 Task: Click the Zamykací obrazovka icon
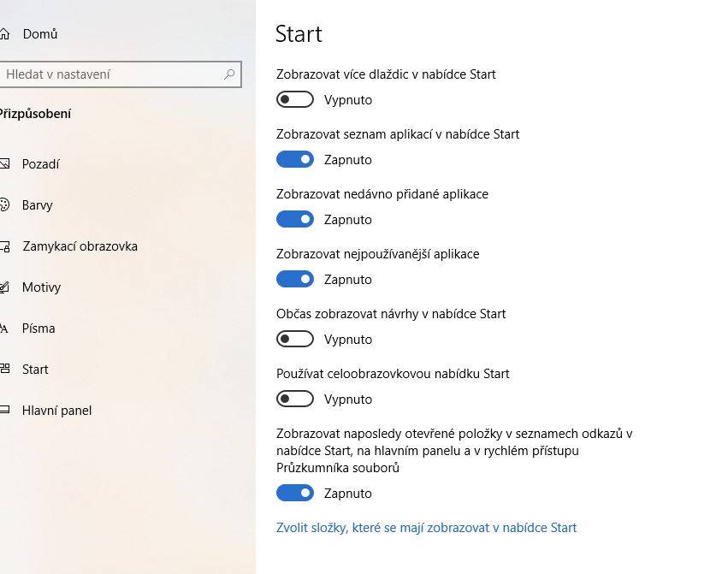click(x=4, y=246)
